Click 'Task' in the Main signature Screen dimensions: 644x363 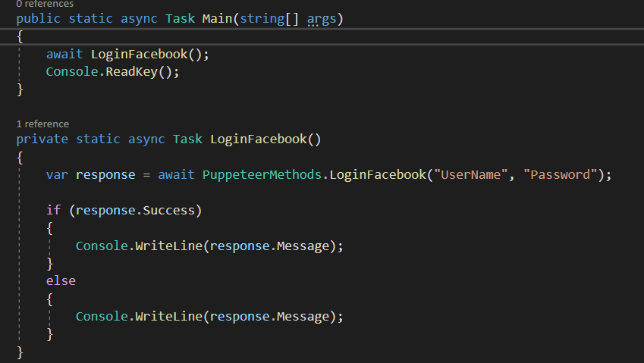pyautogui.click(x=181, y=19)
